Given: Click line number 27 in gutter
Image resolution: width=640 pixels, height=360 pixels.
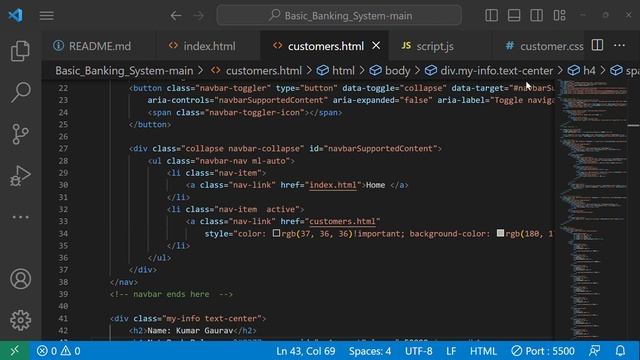Looking at the screenshot, I should point(63,149).
